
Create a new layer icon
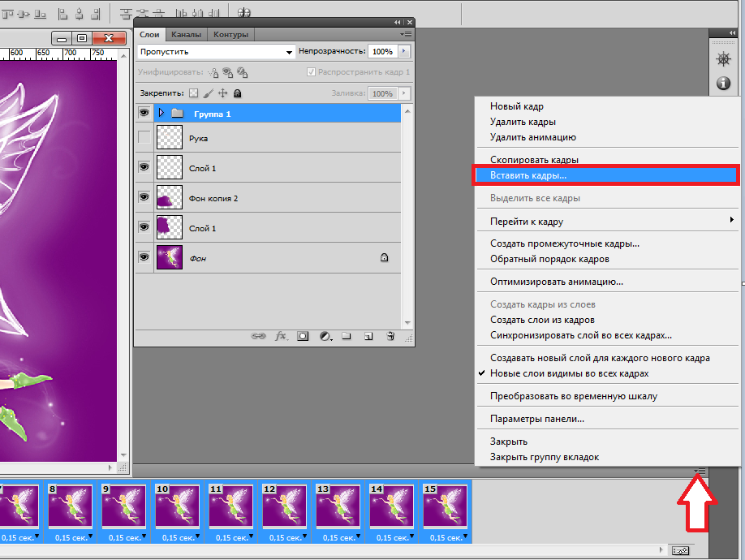pyautogui.click(x=368, y=336)
